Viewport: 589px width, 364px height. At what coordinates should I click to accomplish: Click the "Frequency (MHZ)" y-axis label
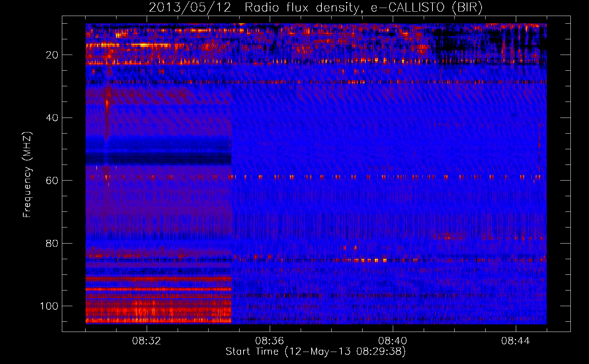[x=27, y=174]
